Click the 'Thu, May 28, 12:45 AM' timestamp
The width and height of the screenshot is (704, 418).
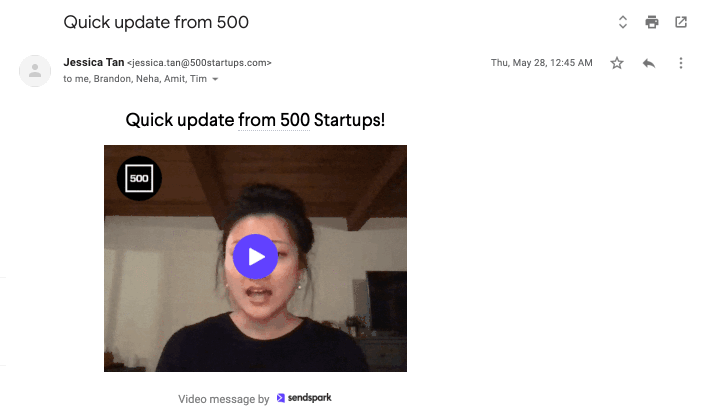coord(541,63)
